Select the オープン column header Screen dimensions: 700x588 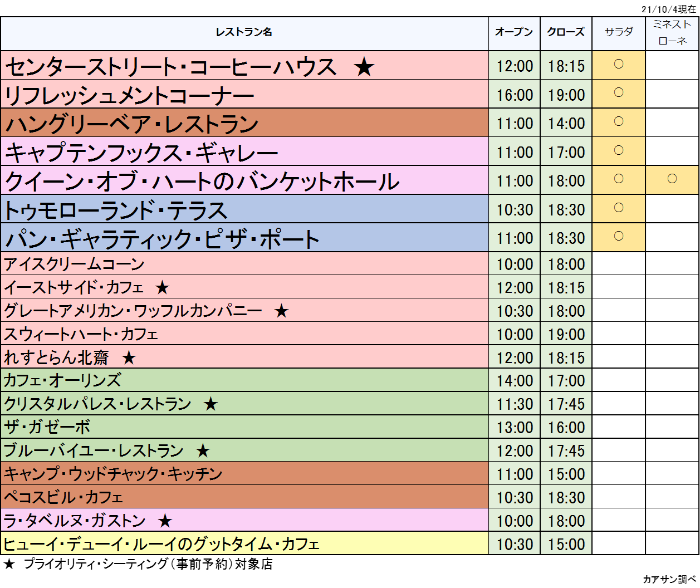(514, 33)
